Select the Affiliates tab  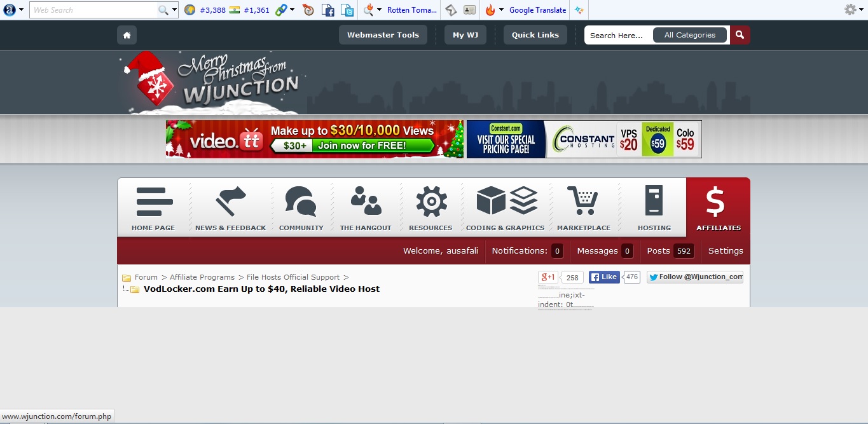coord(718,207)
